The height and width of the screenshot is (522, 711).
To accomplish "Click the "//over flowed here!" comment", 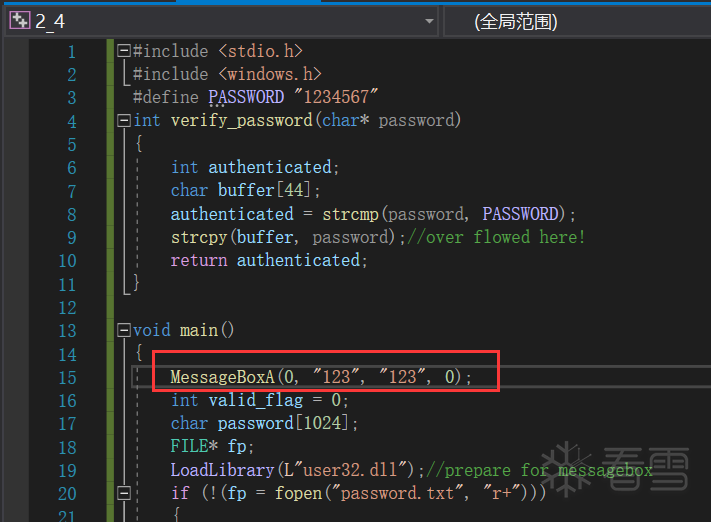I will coord(496,237).
